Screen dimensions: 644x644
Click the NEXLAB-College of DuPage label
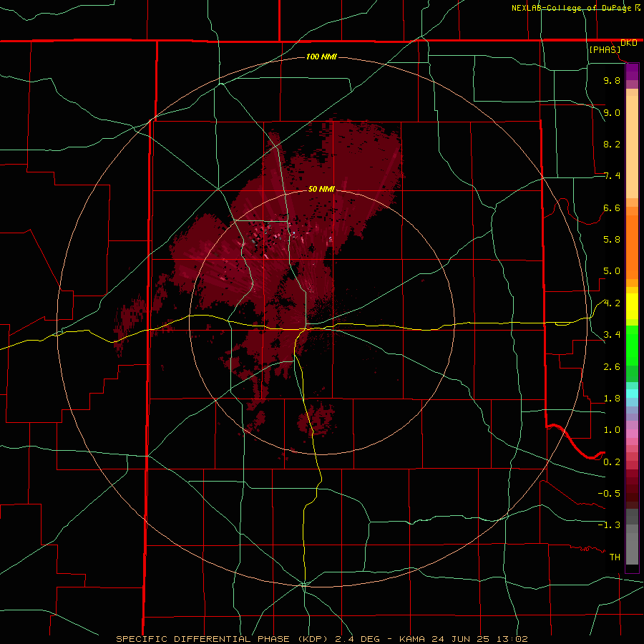tap(571, 8)
